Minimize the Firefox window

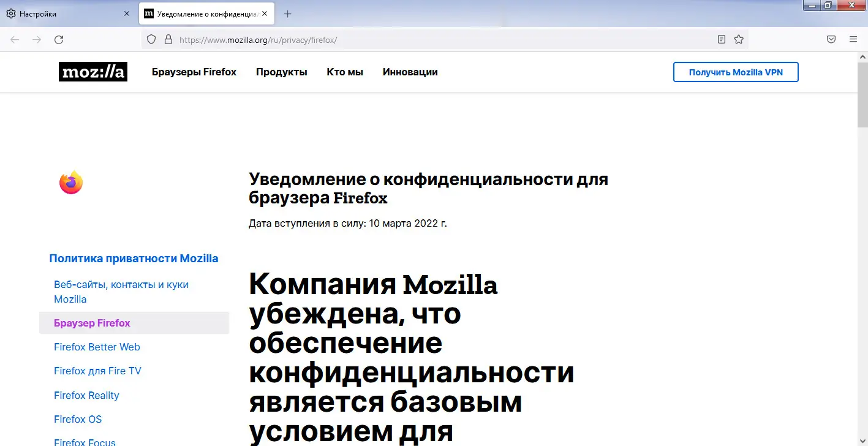pyautogui.click(x=813, y=6)
